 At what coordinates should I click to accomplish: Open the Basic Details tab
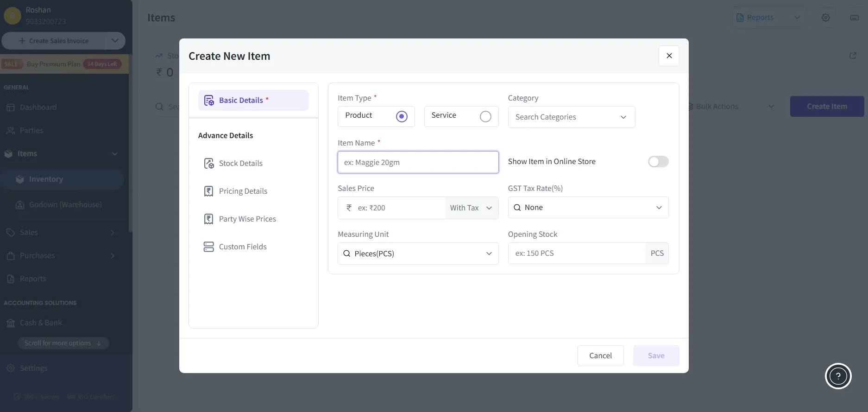253,100
